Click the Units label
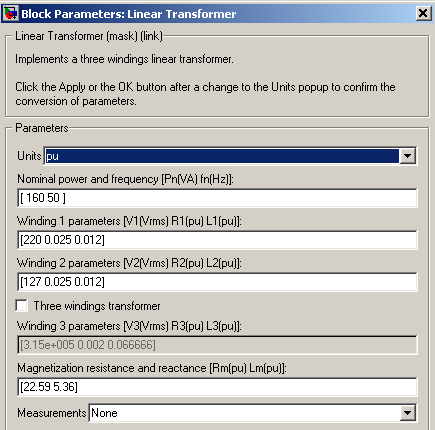435x430 pixels. pyautogui.click(x=29, y=156)
